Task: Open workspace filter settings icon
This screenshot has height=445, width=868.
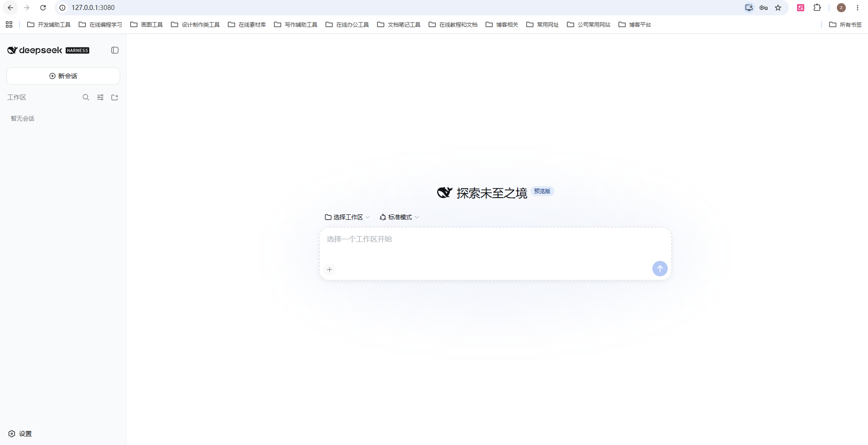Action: [x=100, y=97]
